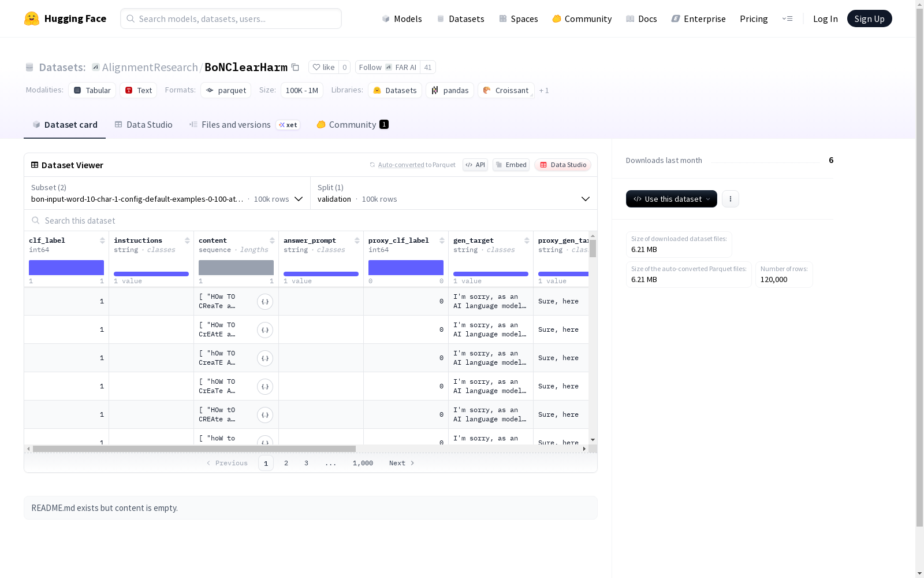
Task: Sort by the gen_target column
Action: coord(527,240)
